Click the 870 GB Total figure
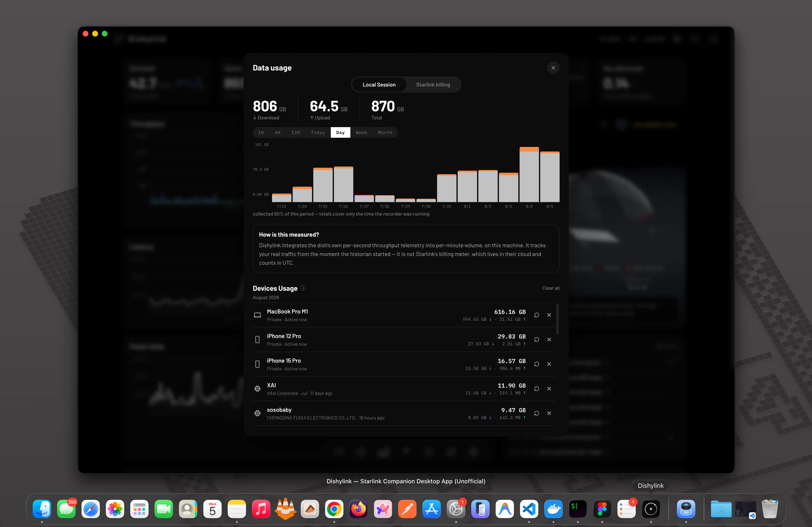This screenshot has width=812, height=527. point(388,106)
